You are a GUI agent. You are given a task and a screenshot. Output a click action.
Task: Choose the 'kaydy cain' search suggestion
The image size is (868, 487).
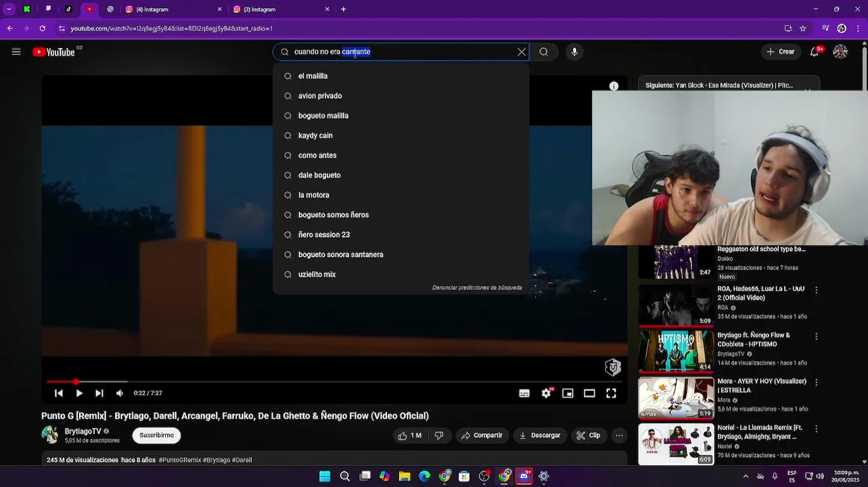click(x=401, y=136)
